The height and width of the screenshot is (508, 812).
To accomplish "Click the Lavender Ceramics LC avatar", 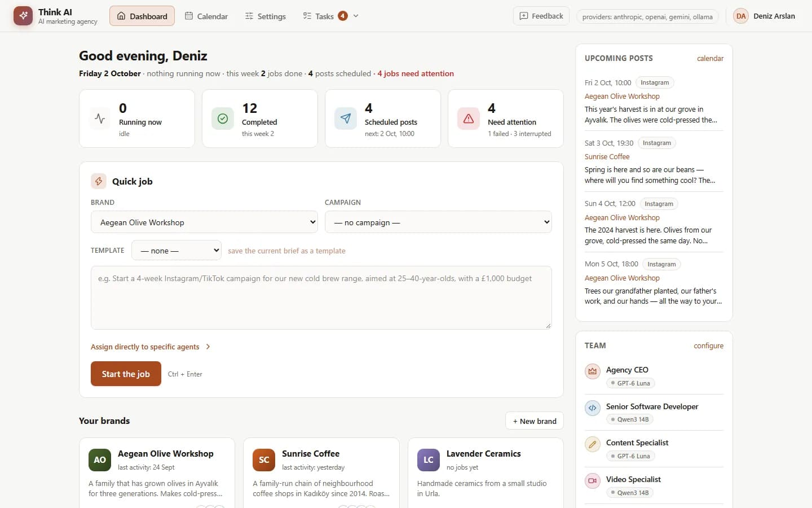I will 429,460.
